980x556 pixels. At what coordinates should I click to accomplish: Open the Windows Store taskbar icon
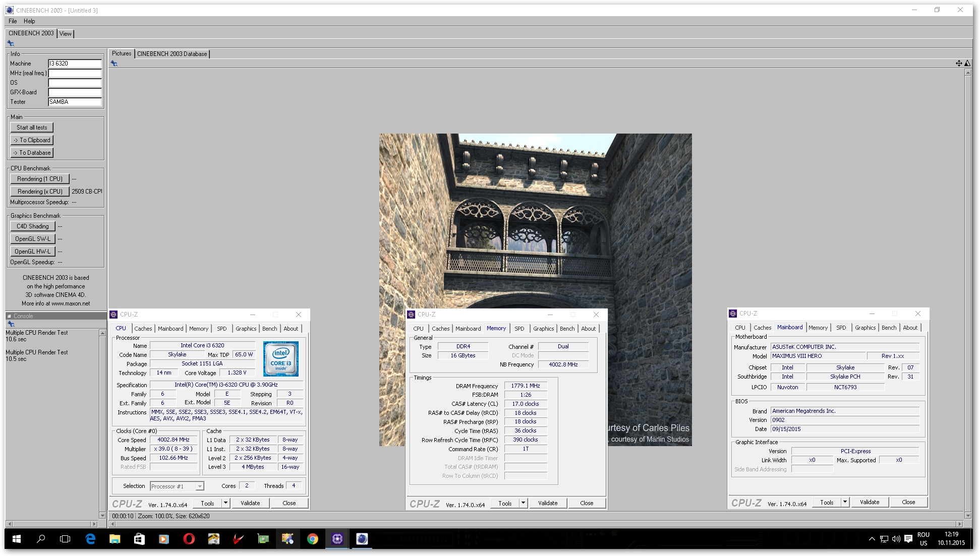139,539
